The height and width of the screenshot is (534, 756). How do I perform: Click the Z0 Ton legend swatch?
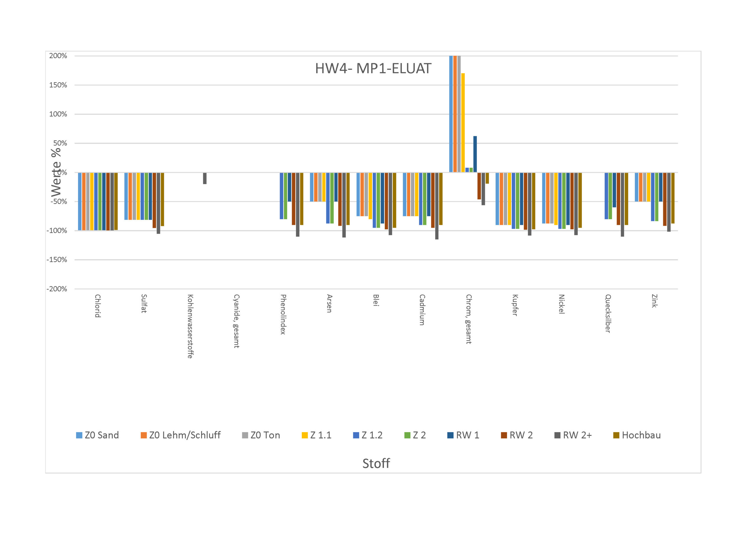pos(245,435)
